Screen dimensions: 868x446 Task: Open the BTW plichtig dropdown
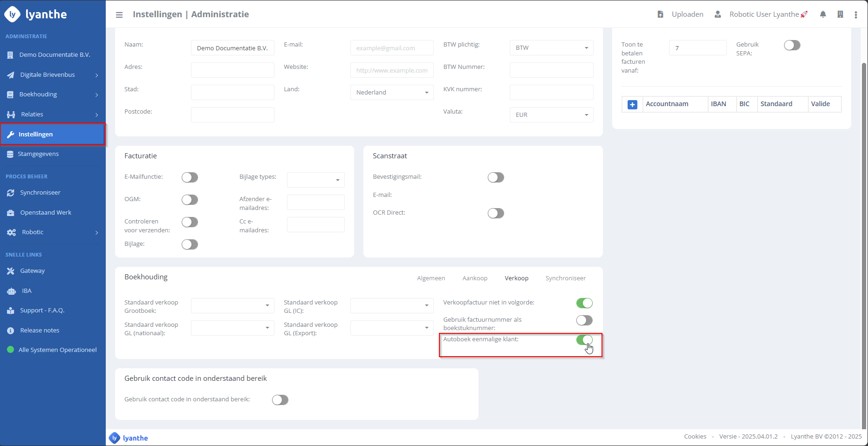551,48
